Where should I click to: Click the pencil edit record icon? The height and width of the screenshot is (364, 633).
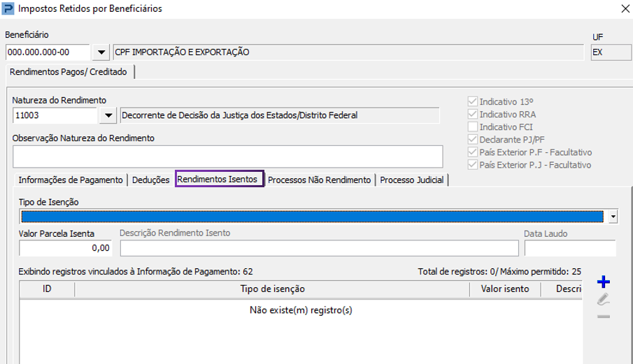coord(603,300)
